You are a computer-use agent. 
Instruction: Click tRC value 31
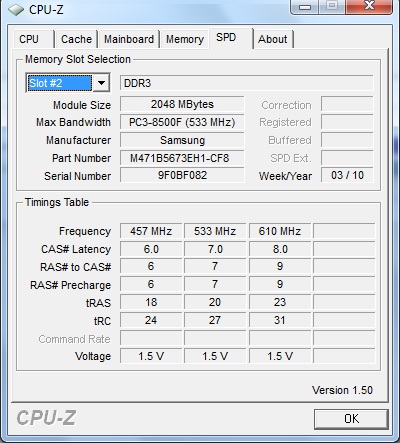[280, 320]
